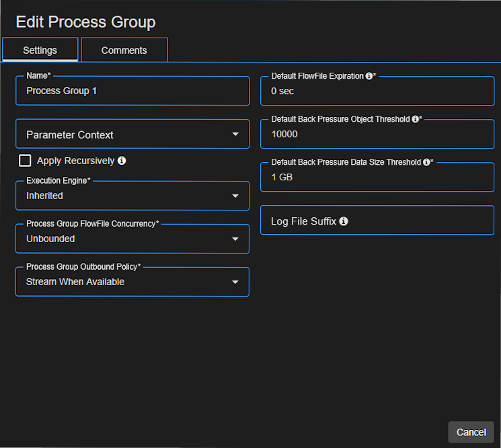501x448 pixels.
Task: Click the Name input field
Action: coord(132,91)
